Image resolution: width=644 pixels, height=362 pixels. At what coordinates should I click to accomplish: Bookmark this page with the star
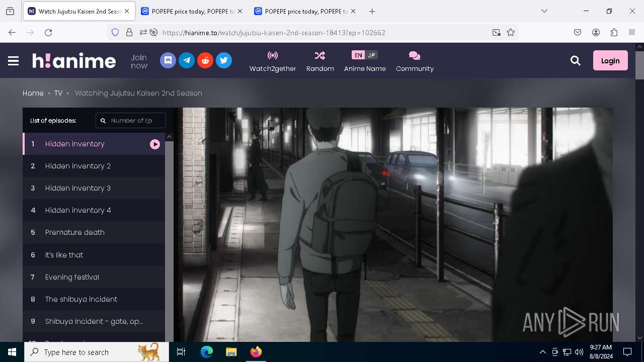coord(511,32)
